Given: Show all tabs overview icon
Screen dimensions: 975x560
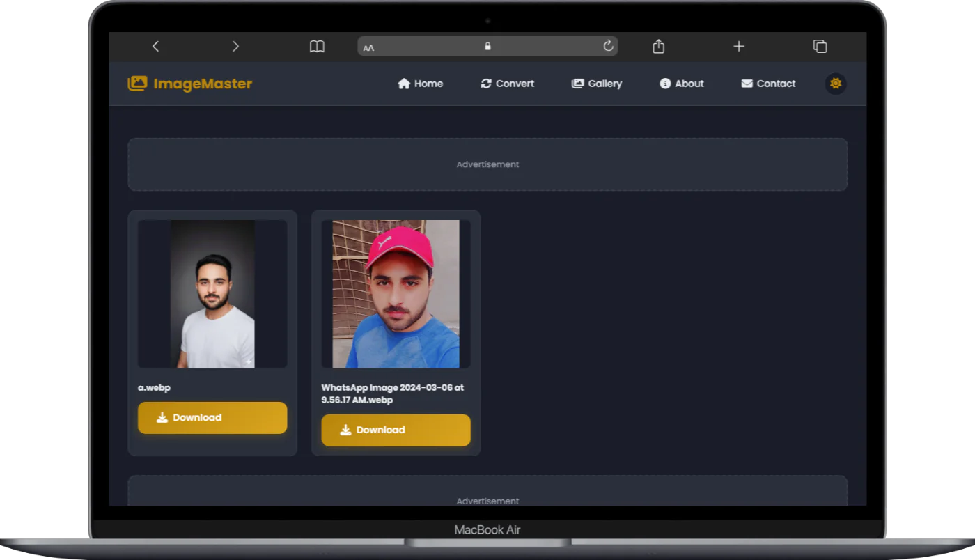Looking at the screenshot, I should pyautogui.click(x=820, y=46).
